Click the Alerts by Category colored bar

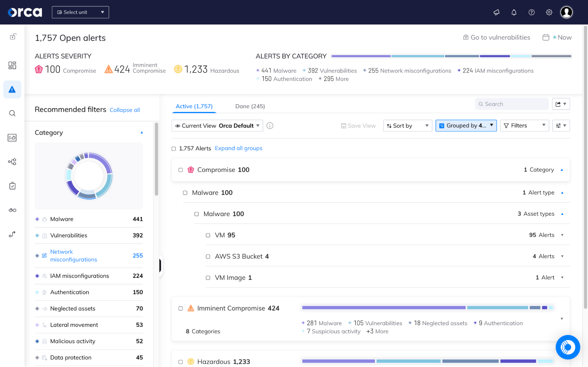[452, 56]
